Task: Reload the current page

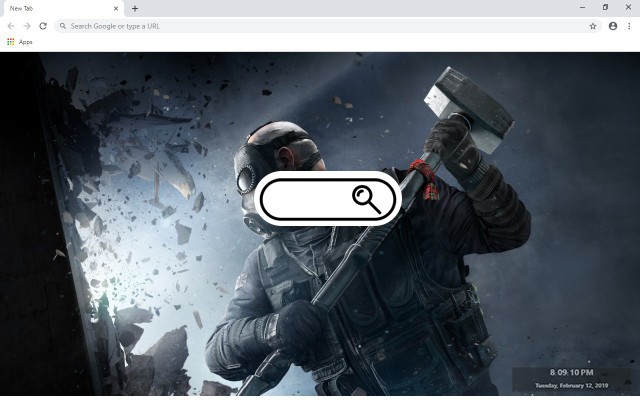Action: [x=43, y=26]
